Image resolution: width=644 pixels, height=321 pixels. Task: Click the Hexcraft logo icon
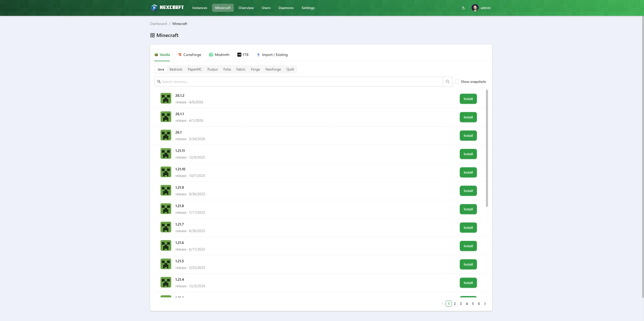click(154, 8)
